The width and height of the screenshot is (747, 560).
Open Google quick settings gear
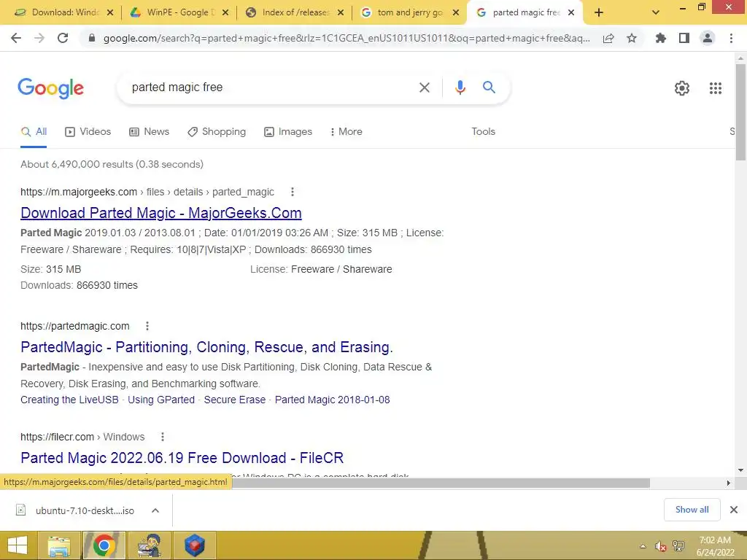pos(682,88)
